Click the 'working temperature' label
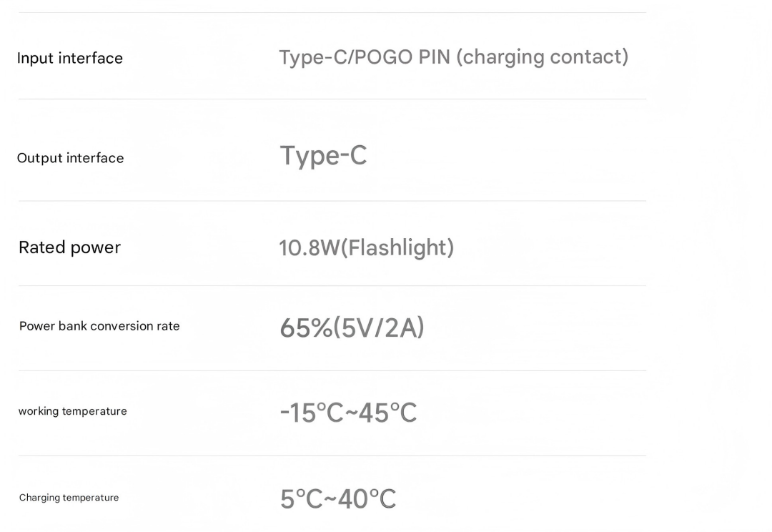This screenshot has height=532, width=772. [72, 411]
